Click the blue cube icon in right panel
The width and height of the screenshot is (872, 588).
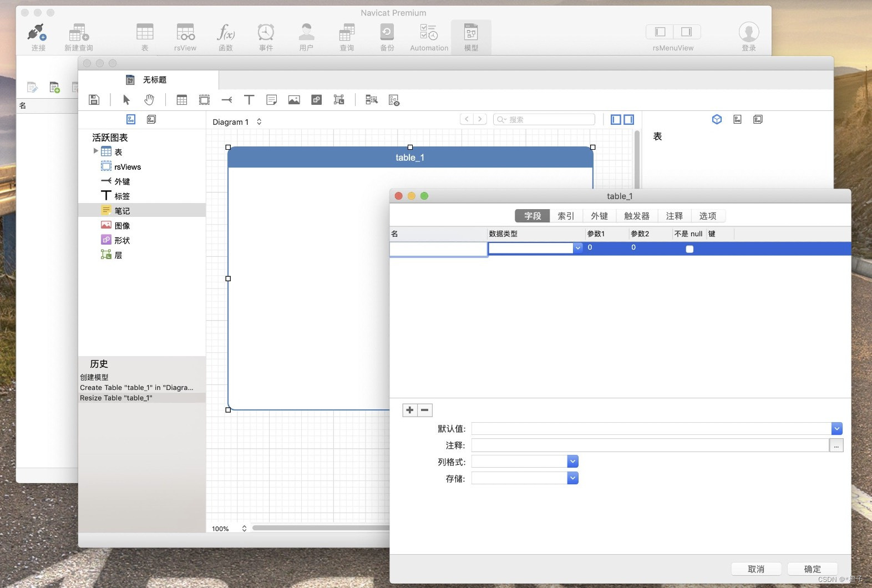[717, 119]
